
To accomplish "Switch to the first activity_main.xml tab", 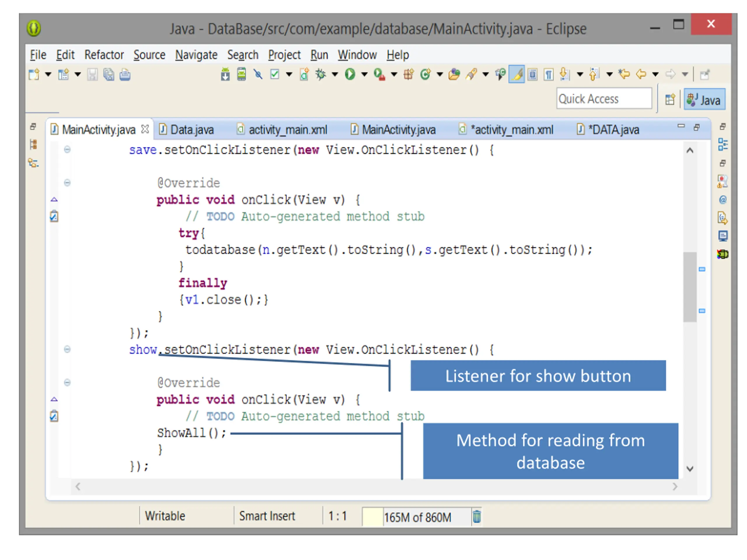I will (282, 129).
